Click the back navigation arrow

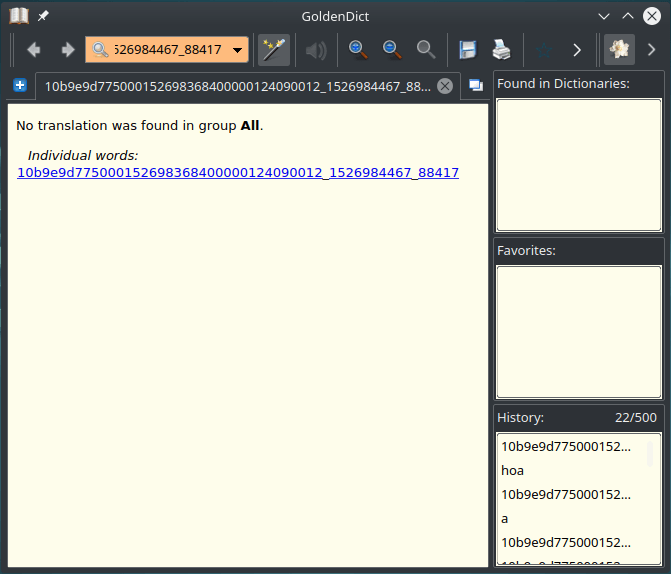pos(34,50)
